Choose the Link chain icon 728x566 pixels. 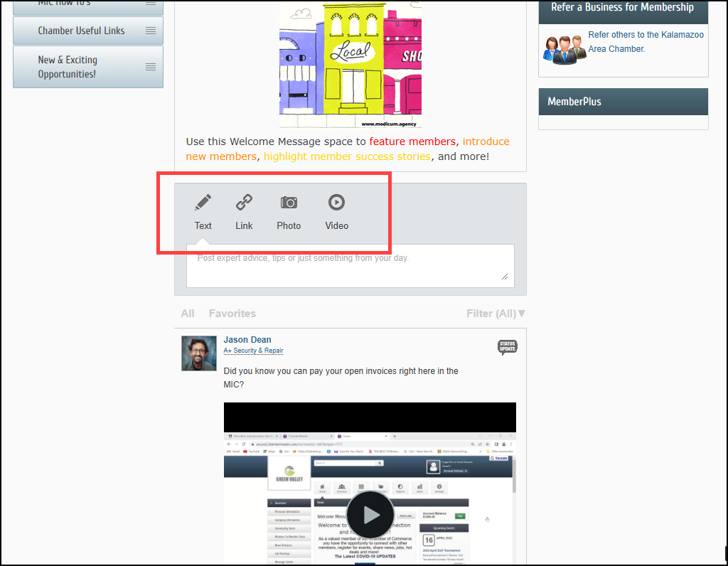pos(244,203)
